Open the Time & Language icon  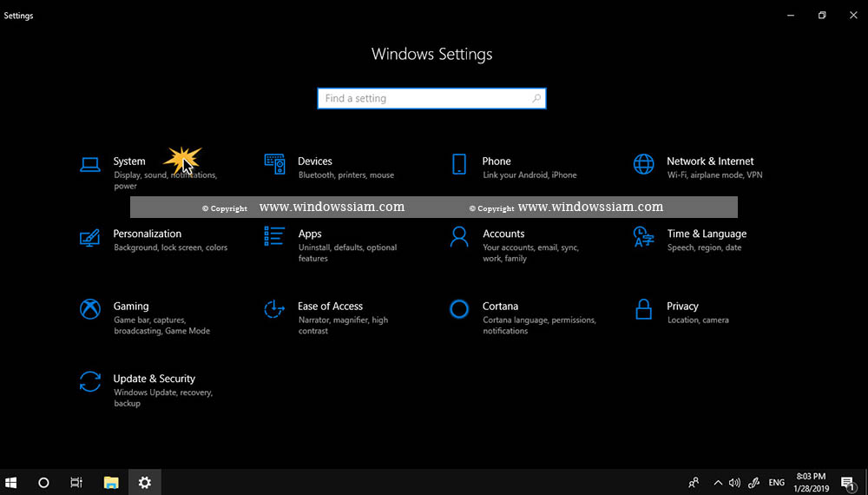643,236
